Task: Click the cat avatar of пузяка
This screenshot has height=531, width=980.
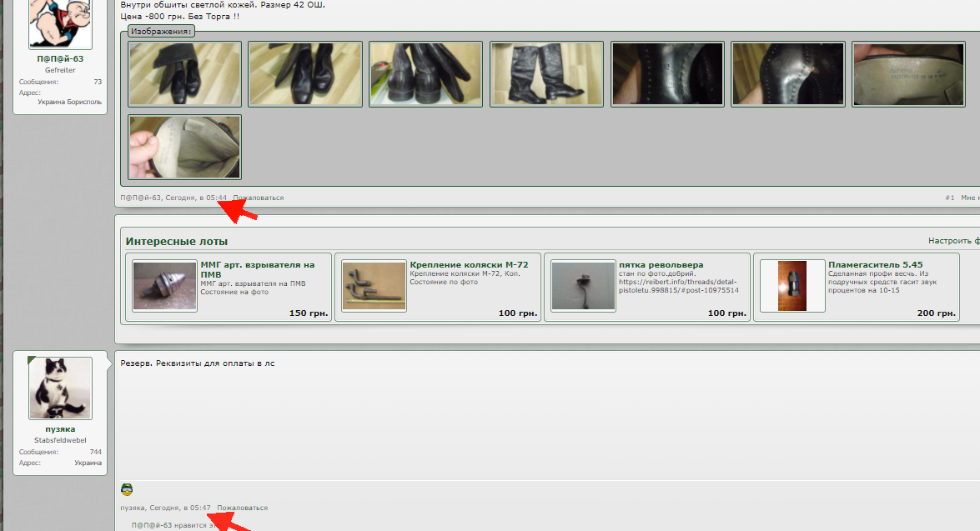Action: pos(61,388)
